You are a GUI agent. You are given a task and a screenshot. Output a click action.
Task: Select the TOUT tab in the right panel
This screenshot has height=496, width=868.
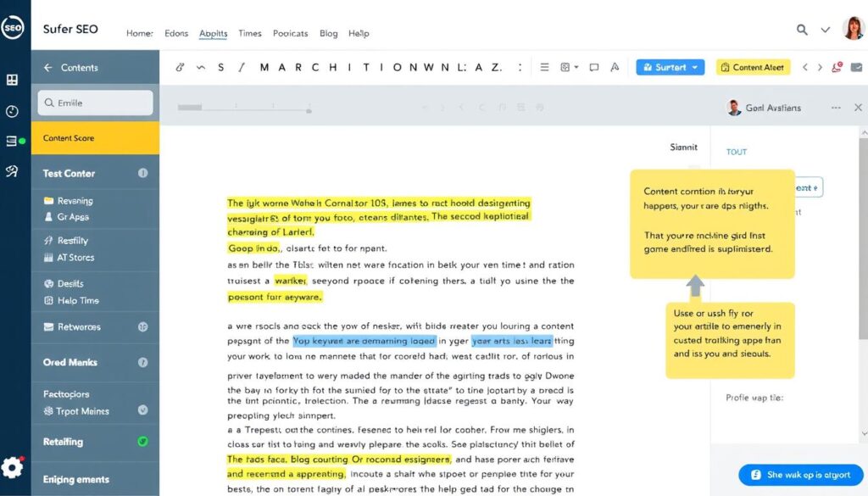[x=736, y=151]
